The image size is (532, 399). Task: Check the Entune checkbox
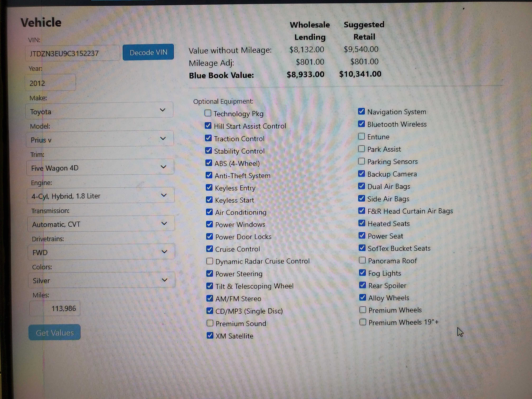coord(362,136)
